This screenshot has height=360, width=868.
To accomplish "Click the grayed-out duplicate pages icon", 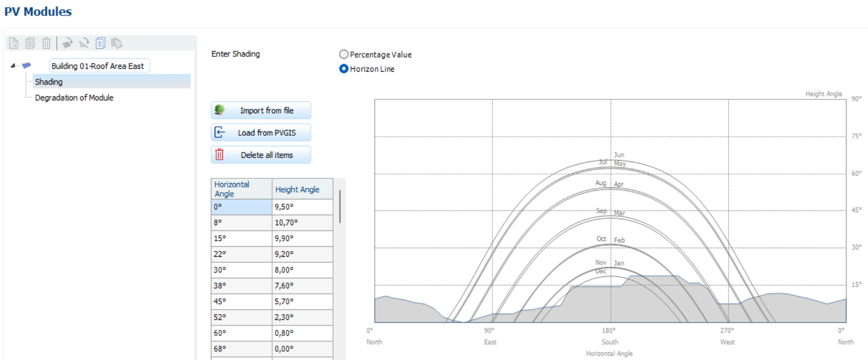I will point(30,43).
